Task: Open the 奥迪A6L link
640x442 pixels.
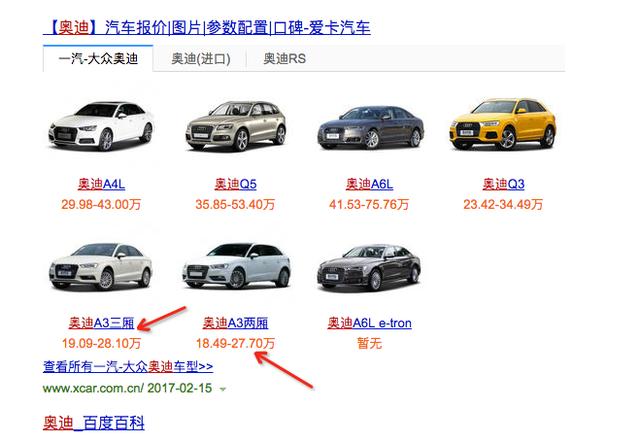Action: click(x=369, y=184)
